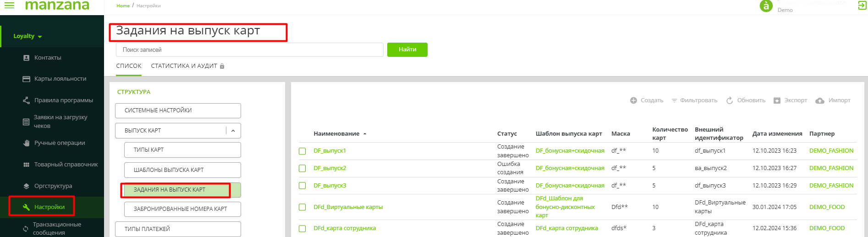Image resolution: width=868 pixels, height=237 pixels.
Task: Open Ручные операции from the sidebar
Action: [x=59, y=143]
